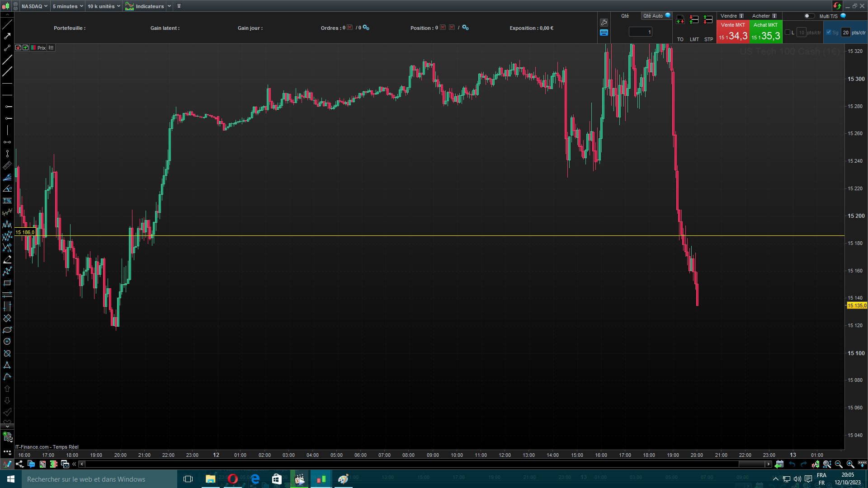Screen dimensions: 868x488
Task: Open the Indicateurs menu
Action: tap(145, 6)
